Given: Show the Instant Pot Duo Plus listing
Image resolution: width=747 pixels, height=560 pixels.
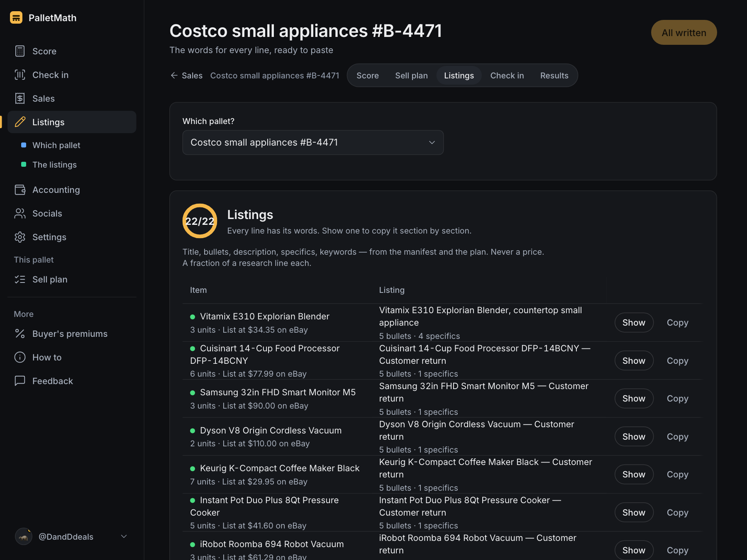Looking at the screenshot, I should 634,512.
